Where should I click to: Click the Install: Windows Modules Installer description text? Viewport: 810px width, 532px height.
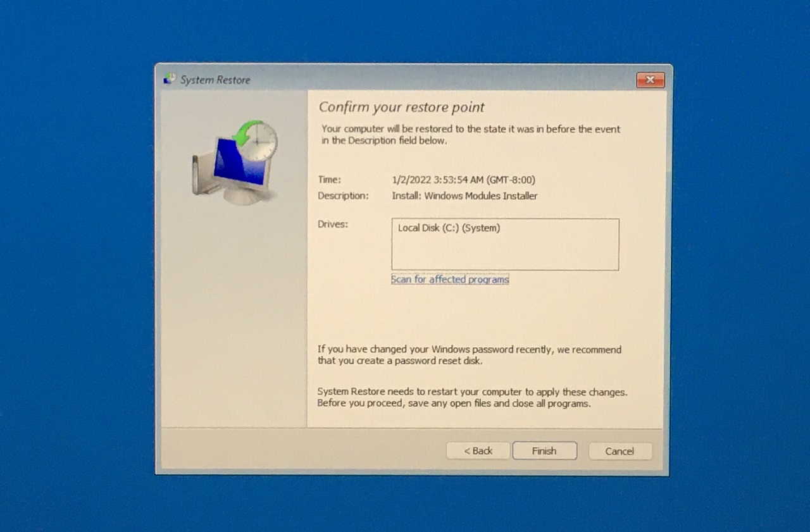[464, 196]
